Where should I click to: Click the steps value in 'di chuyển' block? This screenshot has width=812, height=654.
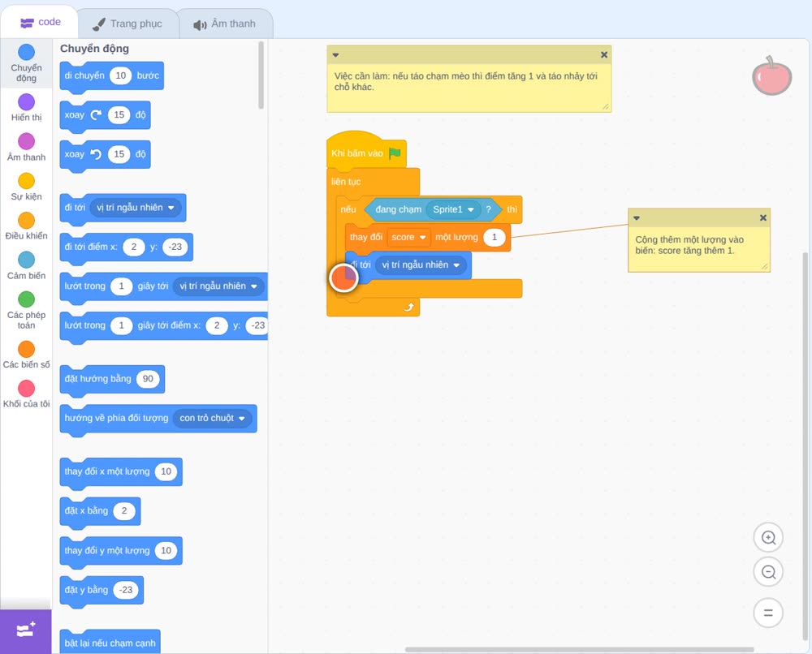121,75
